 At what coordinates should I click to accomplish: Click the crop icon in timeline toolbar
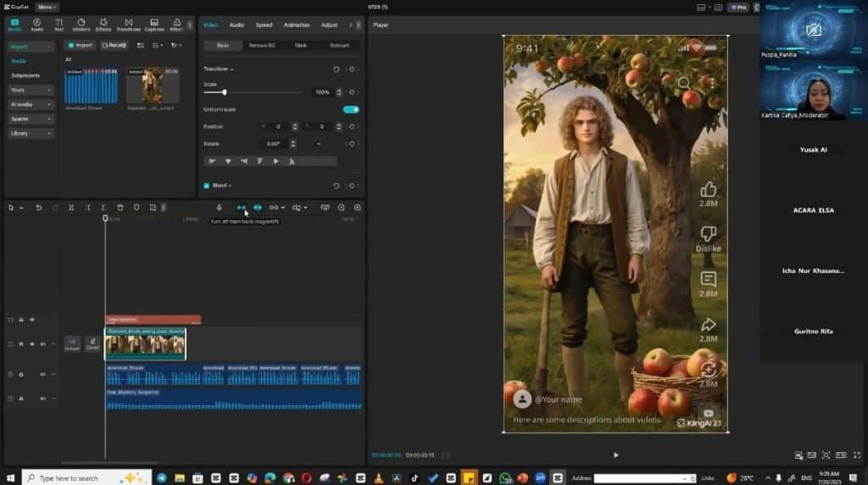153,208
